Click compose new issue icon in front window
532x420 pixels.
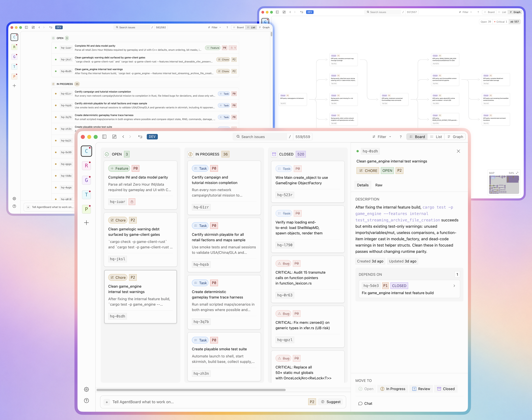click(x=114, y=137)
